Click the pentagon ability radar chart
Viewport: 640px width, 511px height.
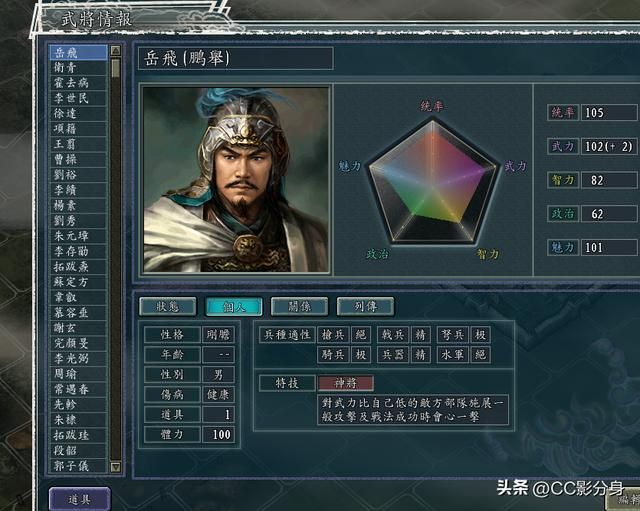(433, 180)
